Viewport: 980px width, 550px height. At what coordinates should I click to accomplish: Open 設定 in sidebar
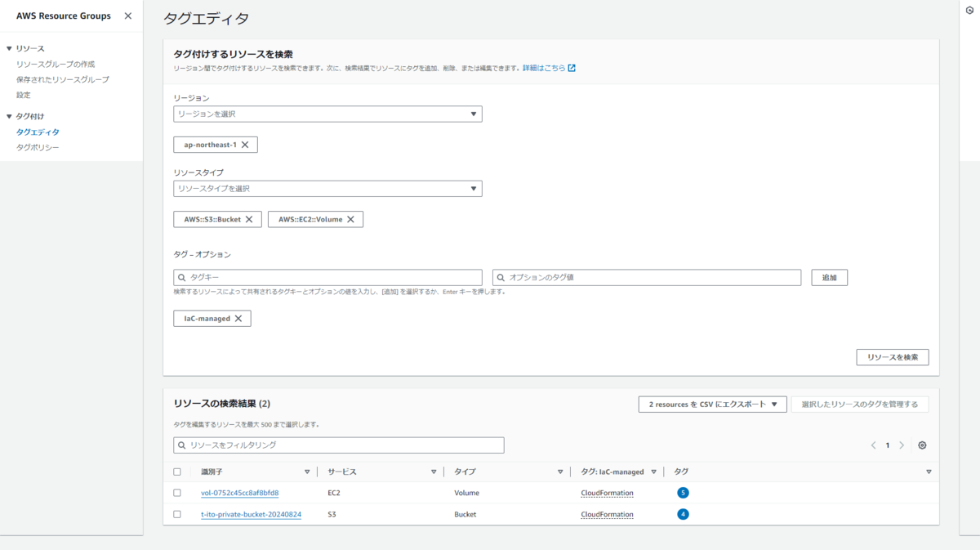click(x=24, y=95)
